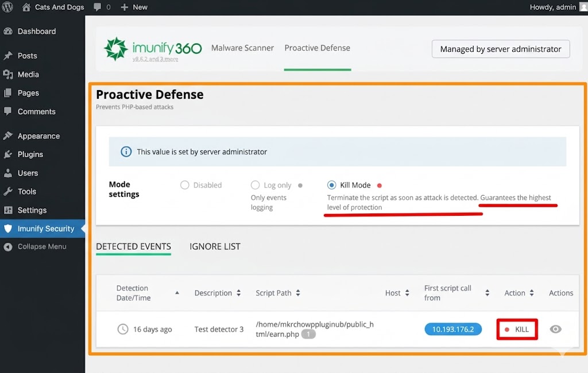Select the Log only radio button
This screenshot has width=588, height=373.
click(255, 185)
